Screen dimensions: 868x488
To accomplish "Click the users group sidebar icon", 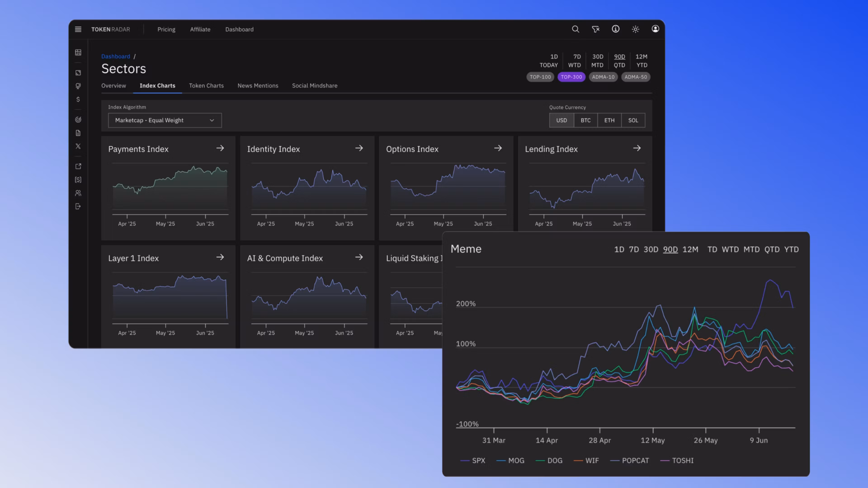I will point(78,193).
